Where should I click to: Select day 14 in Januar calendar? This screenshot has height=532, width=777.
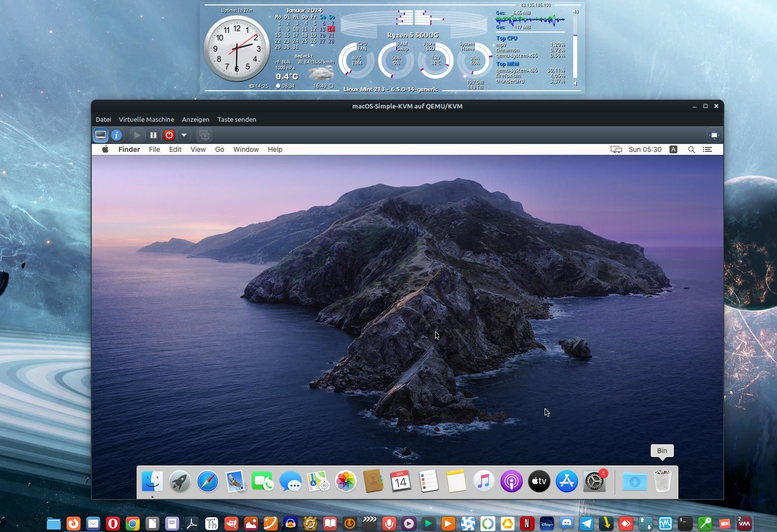pos(331,29)
